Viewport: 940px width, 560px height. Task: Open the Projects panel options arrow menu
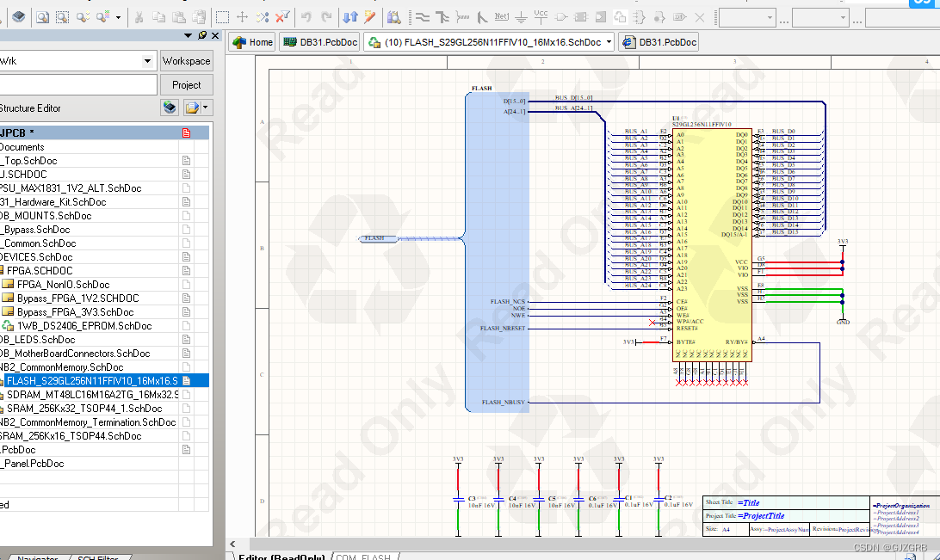tap(189, 35)
